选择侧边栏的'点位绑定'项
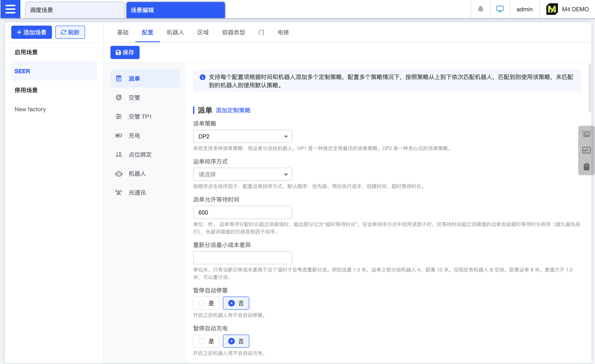Viewport: 595px width, 364px height. (140, 154)
